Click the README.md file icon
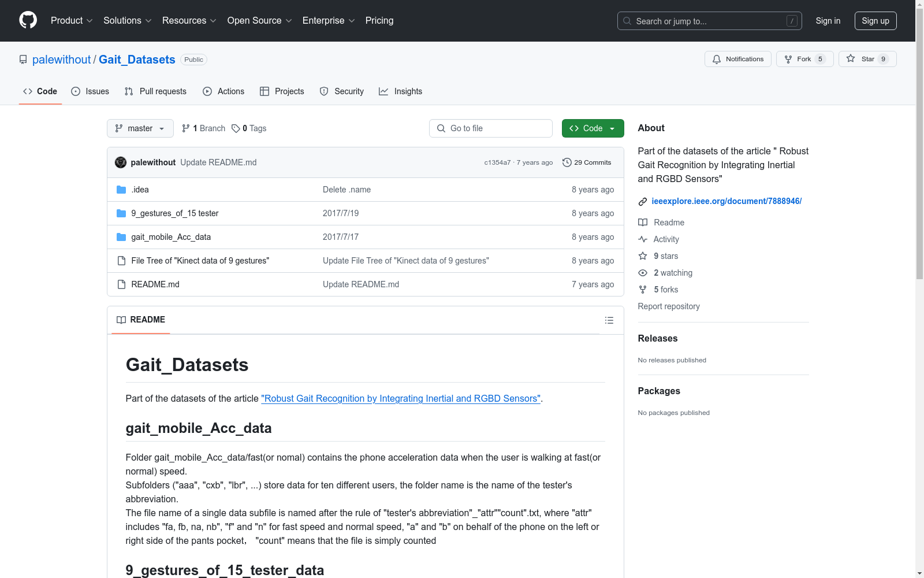This screenshot has width=924, height=578. [121, 284]
